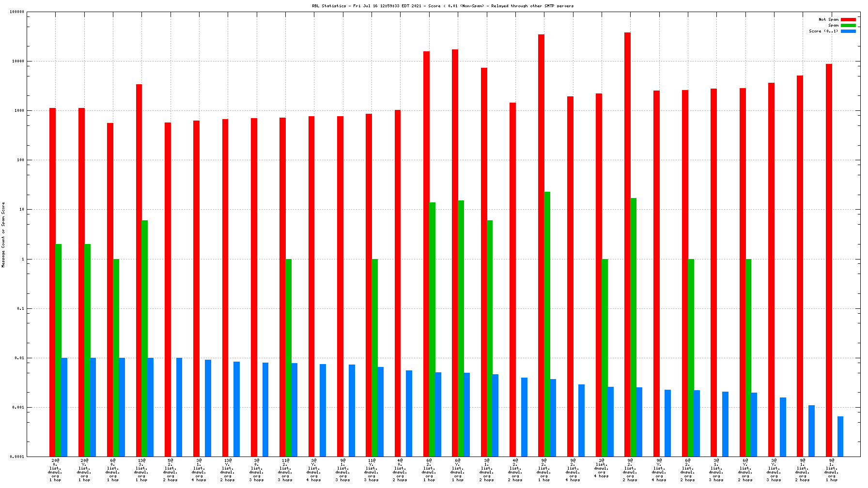Click the "2@ list.dnswl.org 4 hops" axis label
Image resolution: width=868 pixels, height=488 pixels.
(602, 468)
